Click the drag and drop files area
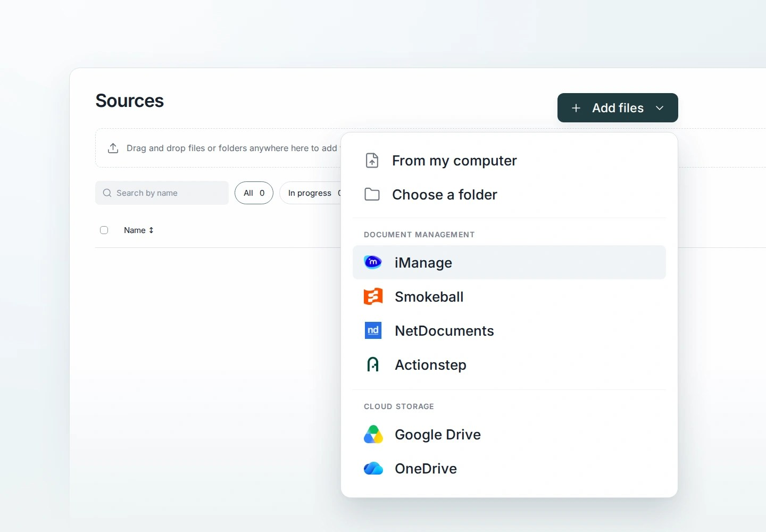Viewport: 766px width, 532px height. (218, 148)
